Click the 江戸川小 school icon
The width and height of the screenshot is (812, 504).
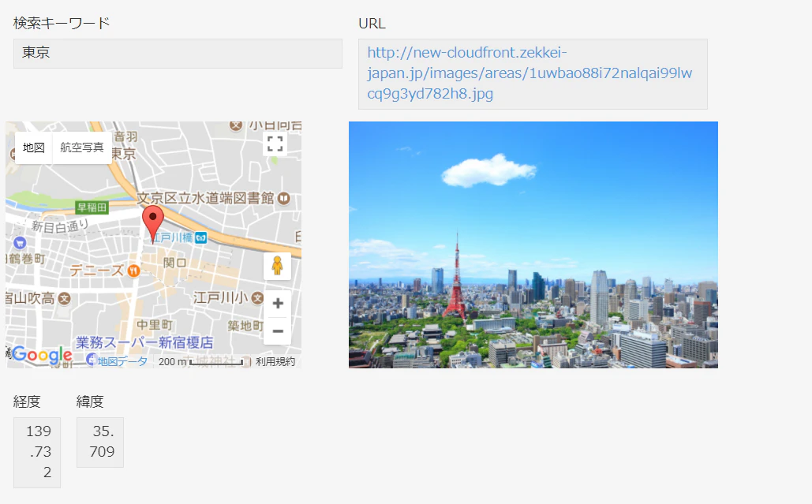pyautogui.click(x=257, y=297)
